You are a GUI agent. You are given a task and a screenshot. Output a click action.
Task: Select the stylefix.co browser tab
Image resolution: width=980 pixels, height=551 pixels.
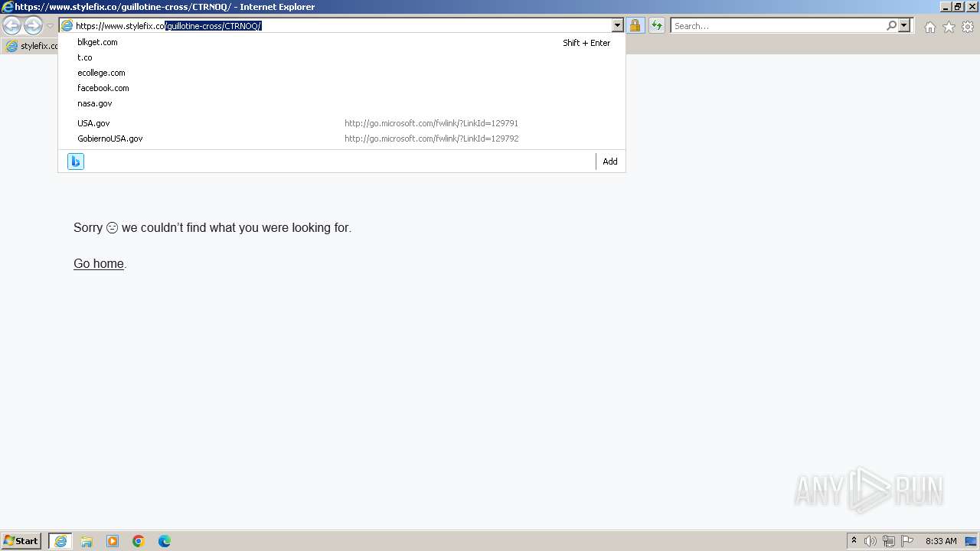pyautogui.click(x=31, y=46)
